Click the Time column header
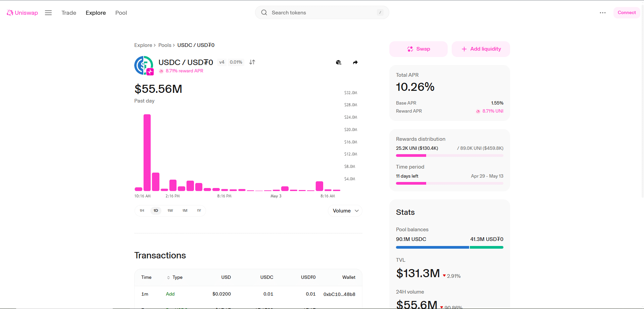The width and height of the screenshot is (644, 309). click(146, 277)
